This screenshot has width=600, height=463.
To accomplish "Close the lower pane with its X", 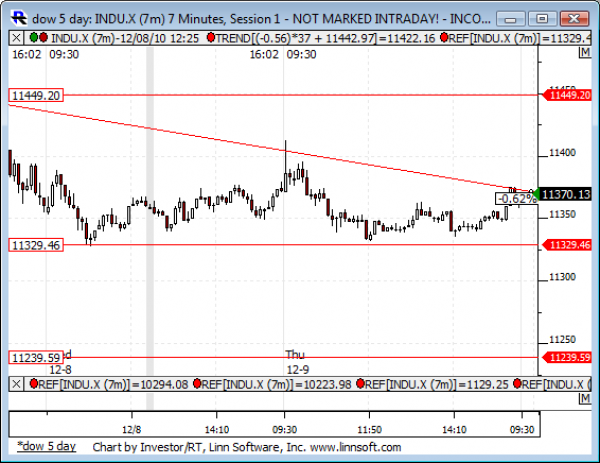I will [16, 384].
